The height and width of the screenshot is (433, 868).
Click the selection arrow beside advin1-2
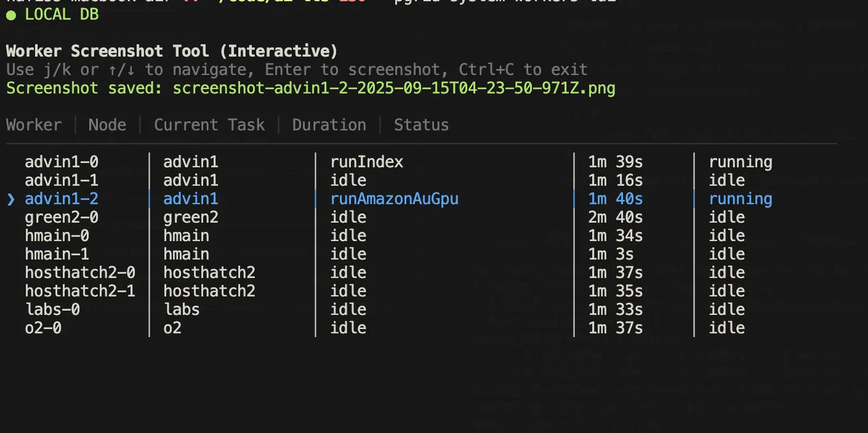tap(12, 198)
